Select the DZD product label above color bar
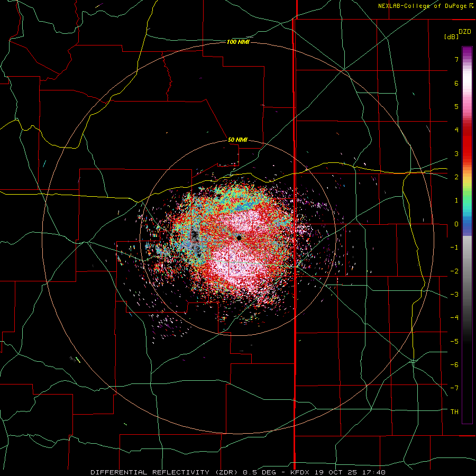476x476 pixels. (465, 32)
